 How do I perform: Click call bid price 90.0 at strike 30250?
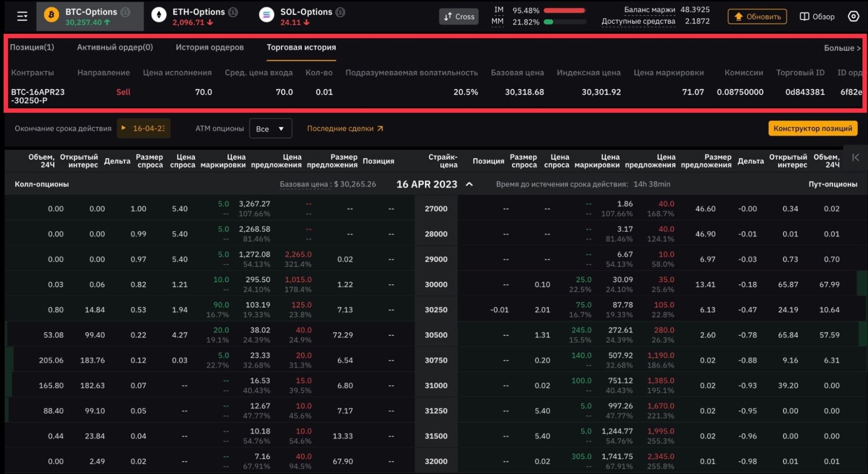pos(221,305)
